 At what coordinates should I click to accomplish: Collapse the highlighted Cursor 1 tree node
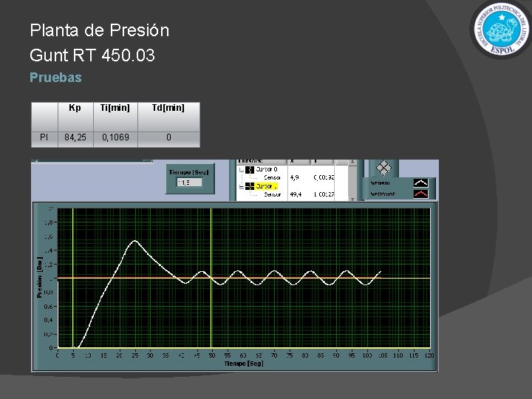(241, 187)
